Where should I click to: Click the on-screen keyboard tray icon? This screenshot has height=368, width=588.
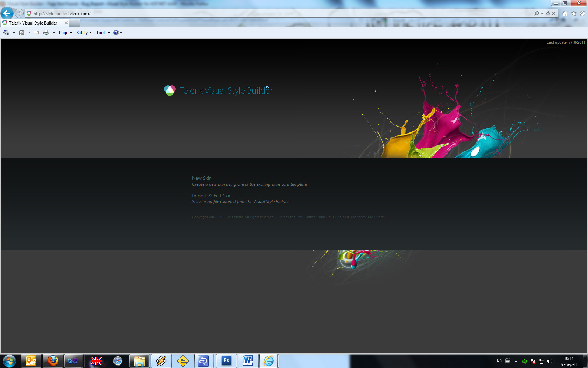507,361
